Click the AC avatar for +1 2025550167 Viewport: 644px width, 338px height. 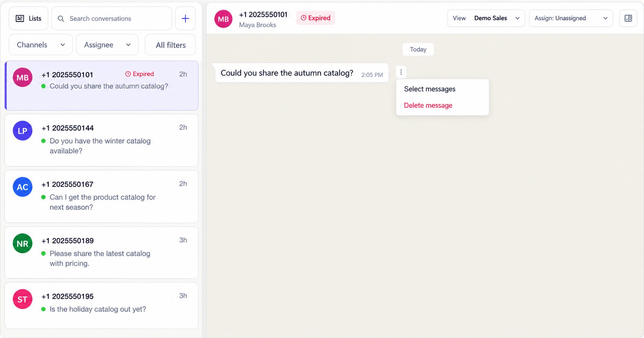coord(23,187)
